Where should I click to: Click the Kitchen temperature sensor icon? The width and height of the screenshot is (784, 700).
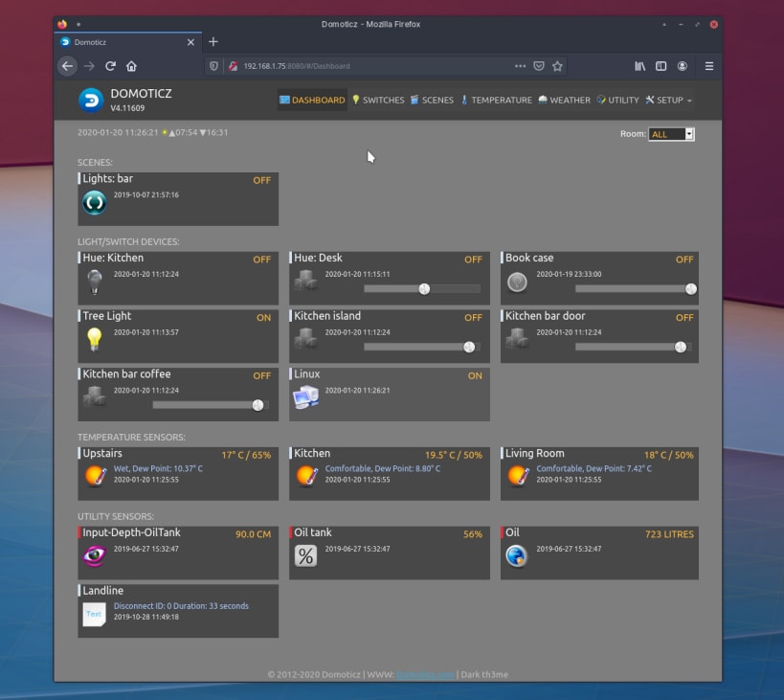click(307, 475)
